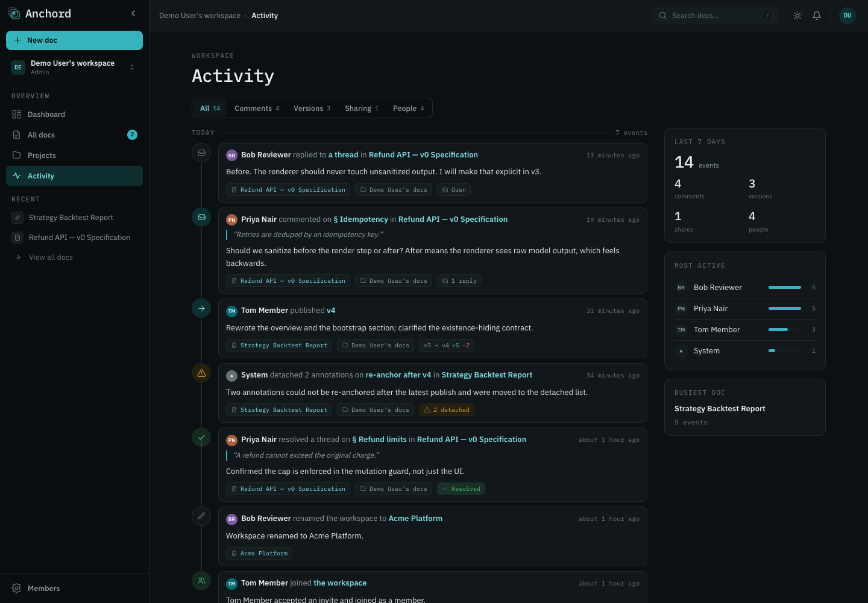Click the publish arrow timeline icon
868x603 pixels.
pos(201,308)
